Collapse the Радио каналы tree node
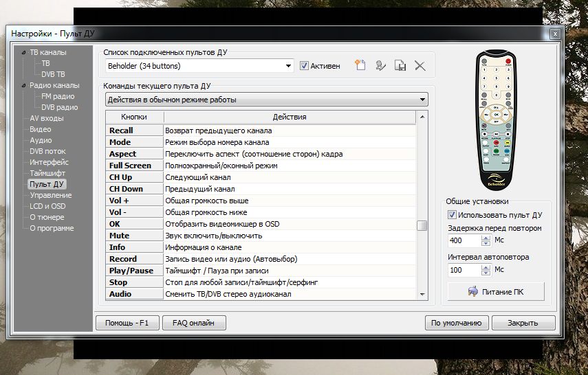The width and height of the screenshot is (588, 375). [x=24, y=86]
